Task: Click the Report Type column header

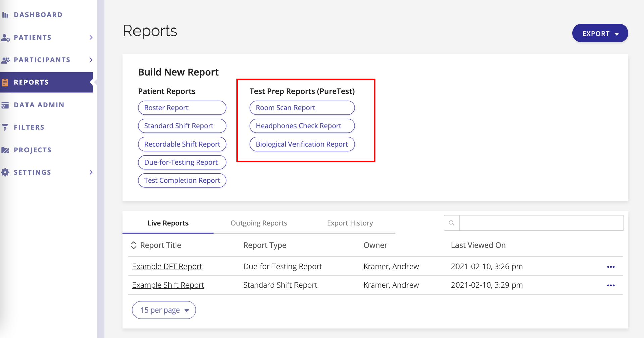Action: click(265, 245)
